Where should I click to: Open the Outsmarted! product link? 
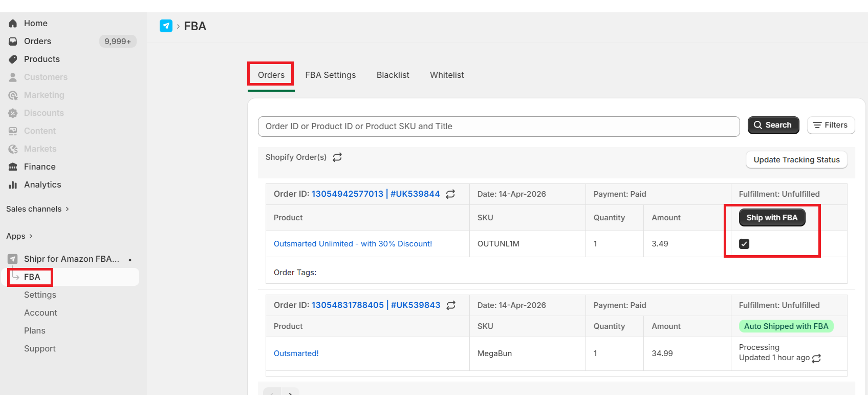(x=296, y=354)
